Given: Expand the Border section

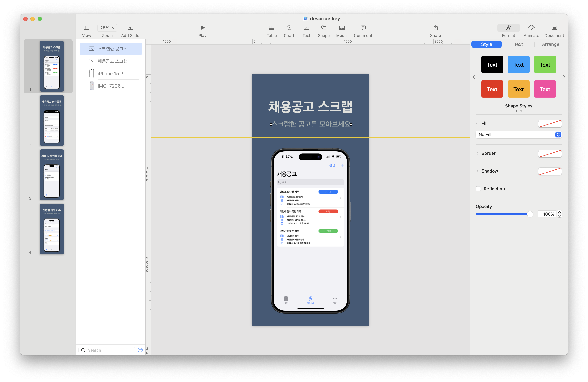Looking at the screenshot, I should tap(477, 153).
